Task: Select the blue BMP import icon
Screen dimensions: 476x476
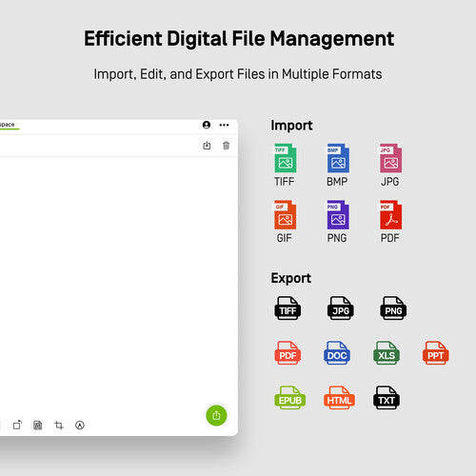Action: tap(338, 158)
